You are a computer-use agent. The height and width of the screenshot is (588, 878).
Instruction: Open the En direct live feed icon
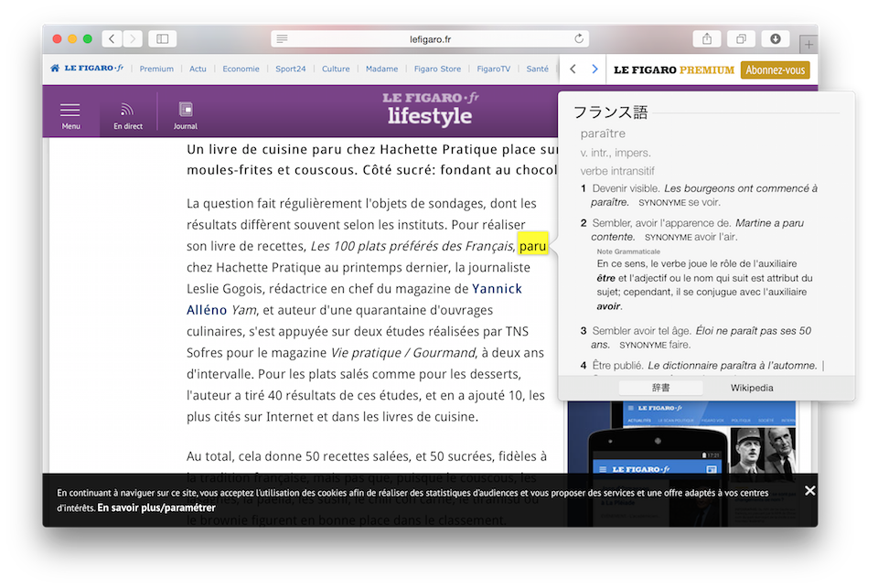tap(127, 115)
